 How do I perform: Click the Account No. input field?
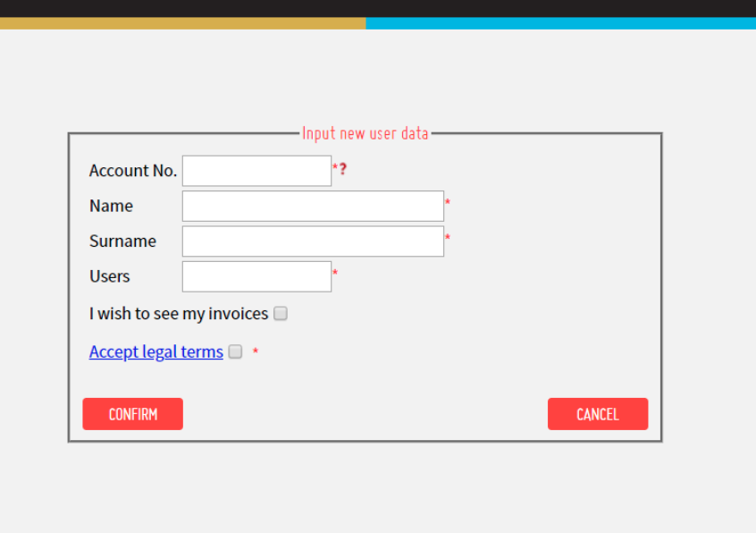coord(256,171)
